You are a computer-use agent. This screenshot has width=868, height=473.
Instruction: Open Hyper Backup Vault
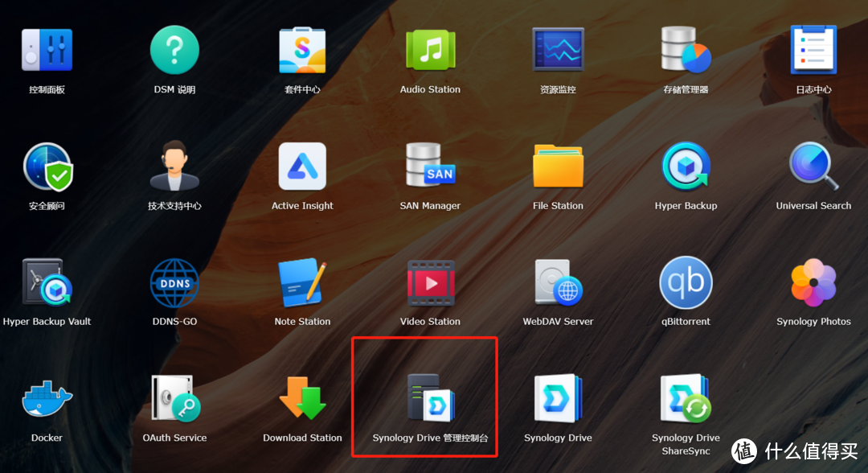[47, 282]
